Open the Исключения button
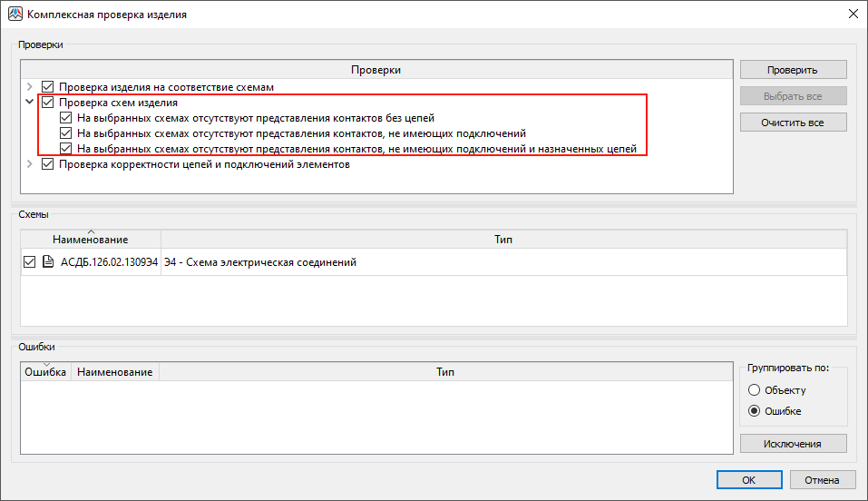The height and width of the screenshot is (501, 868). point(793,444)
